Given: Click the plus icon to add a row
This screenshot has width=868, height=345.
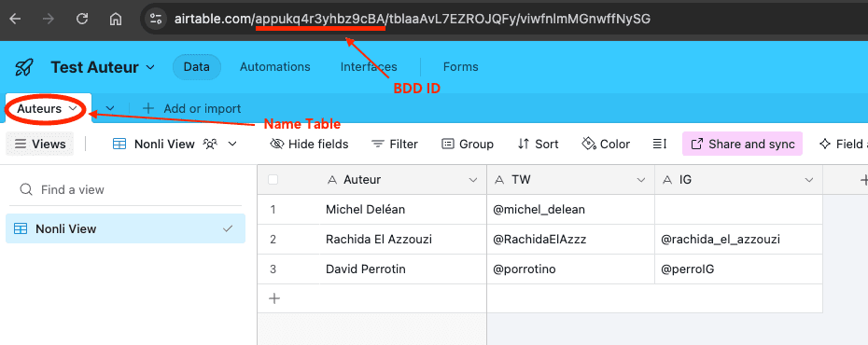Looking at the screenshot, I should pos(274,298).
